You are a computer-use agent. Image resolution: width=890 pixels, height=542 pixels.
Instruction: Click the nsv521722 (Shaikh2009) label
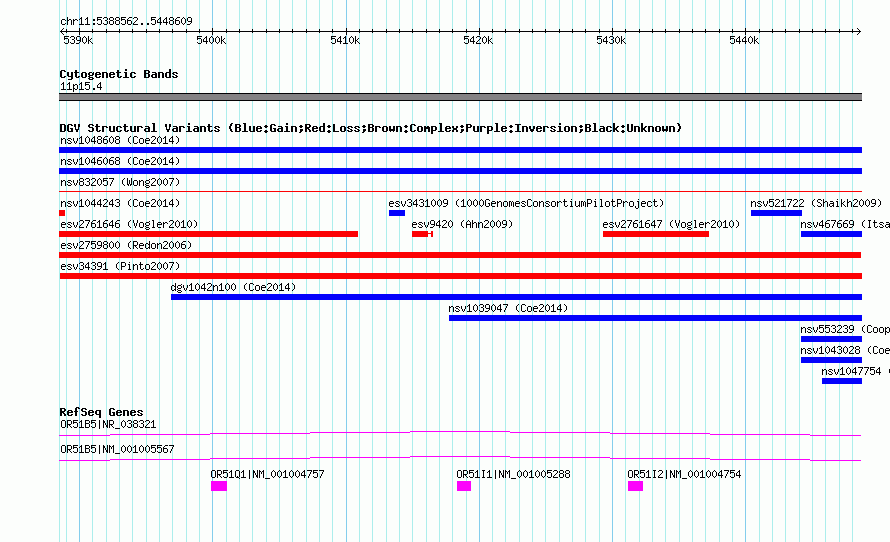pyautogui.click(x=816, y=203)
